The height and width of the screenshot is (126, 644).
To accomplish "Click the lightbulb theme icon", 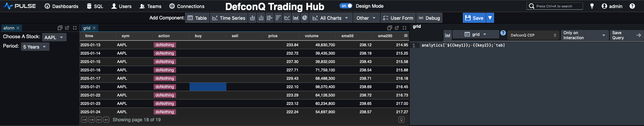I will [x=592, y=6].
